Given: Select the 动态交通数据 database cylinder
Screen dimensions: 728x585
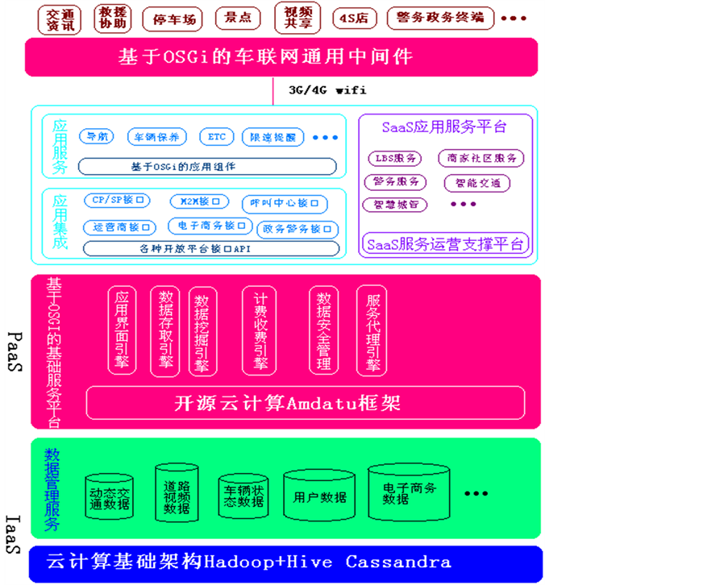Looking at the screenshot, I should (110, 498).
